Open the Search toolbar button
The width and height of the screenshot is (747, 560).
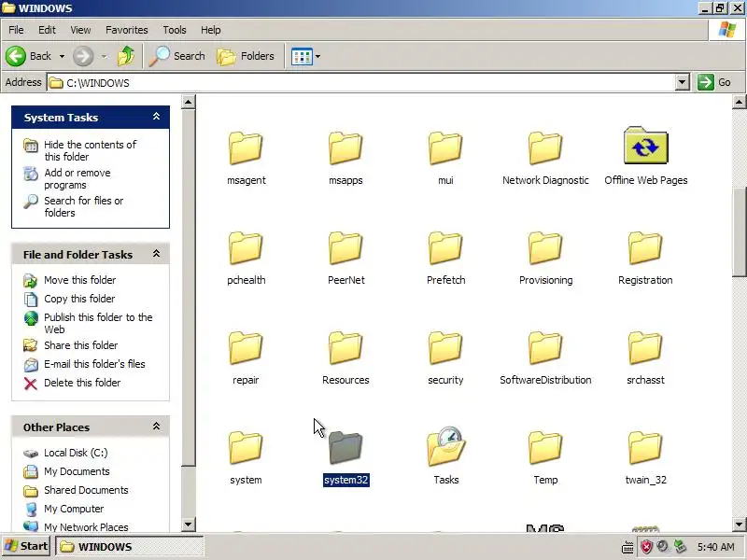coord(176,56)
